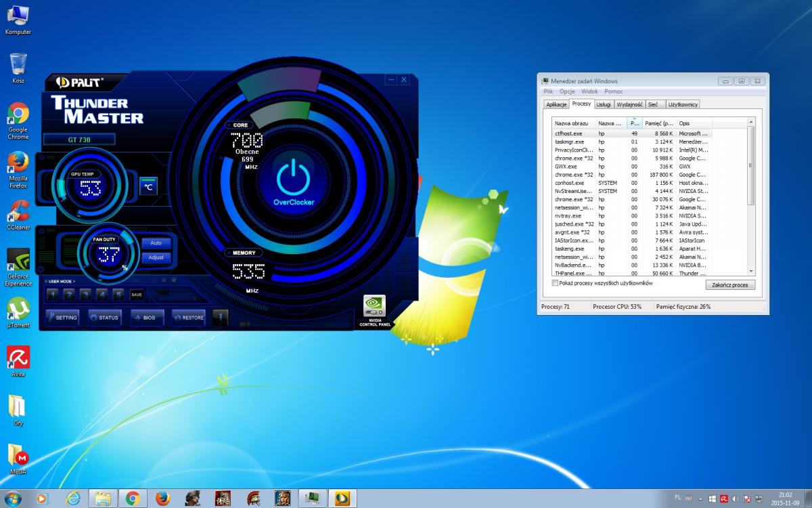The image size is (812, 508).
Task: Load user mode profile 1
Action: pyautogui.click(x=53, y=295)
